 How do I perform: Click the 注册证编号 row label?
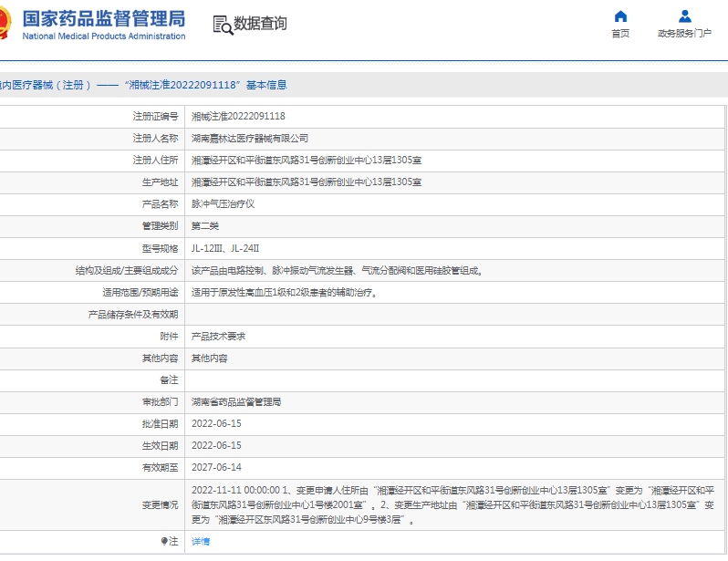coord(155,116)
